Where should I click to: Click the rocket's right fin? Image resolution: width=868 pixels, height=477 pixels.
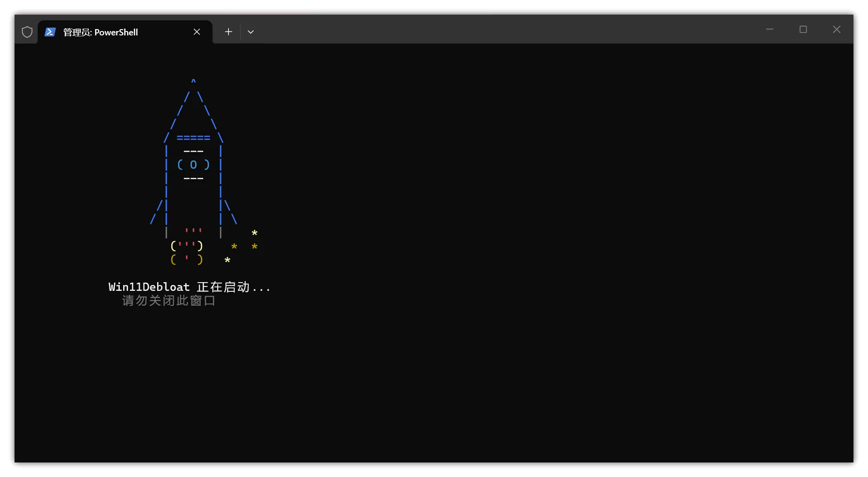click(230, 212)
